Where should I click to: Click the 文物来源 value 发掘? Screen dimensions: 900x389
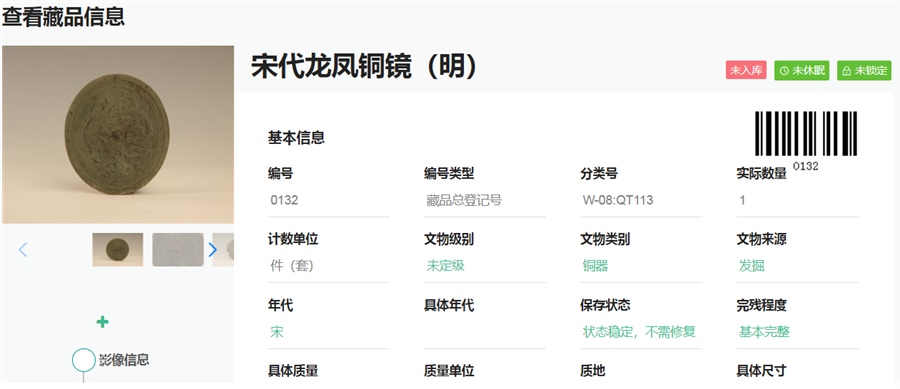point(751,266)
